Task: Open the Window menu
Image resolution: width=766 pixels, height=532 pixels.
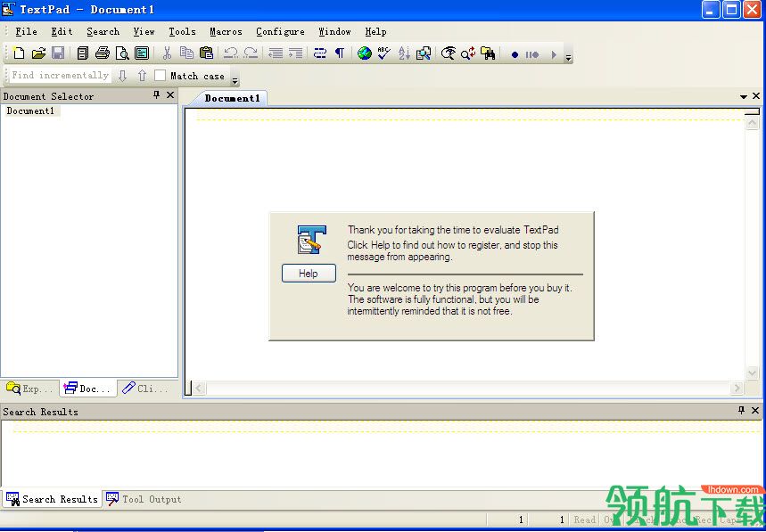Action: click(334, 32)
